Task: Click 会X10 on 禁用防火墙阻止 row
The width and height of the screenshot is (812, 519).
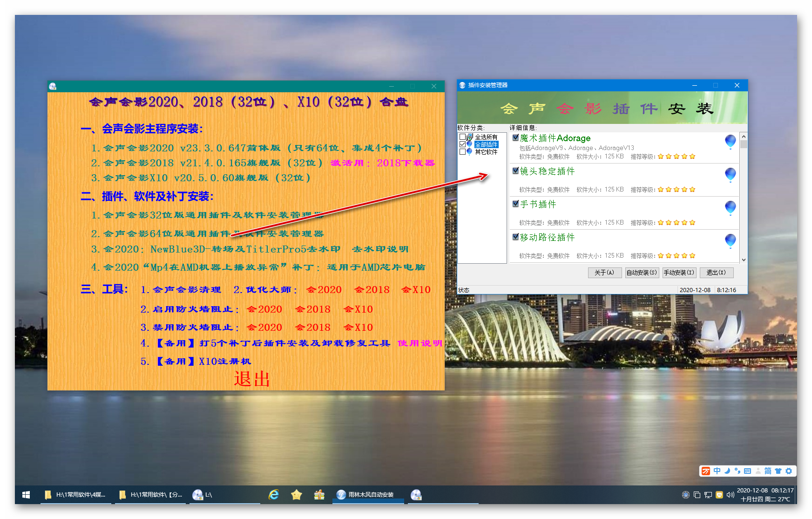Action: (358, 328)
